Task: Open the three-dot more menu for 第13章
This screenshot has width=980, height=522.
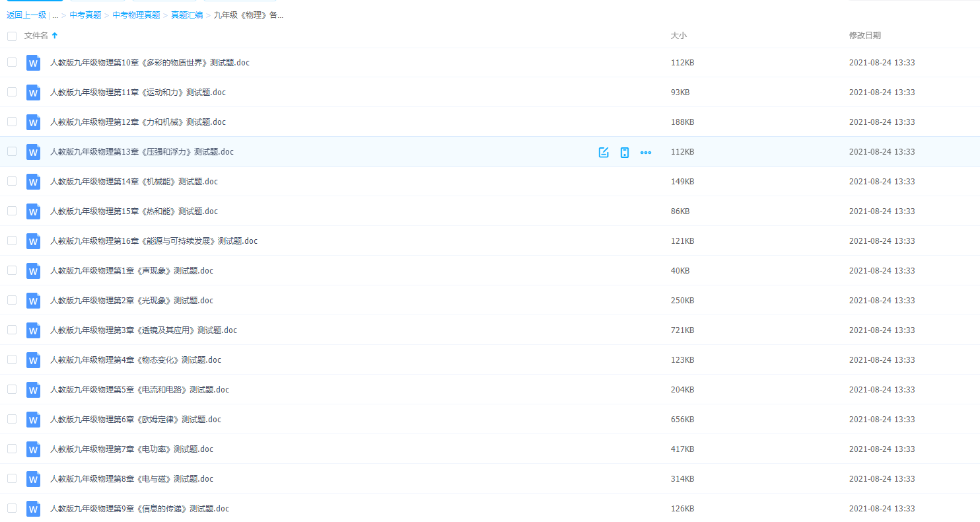Action: [x=645, y=153]
